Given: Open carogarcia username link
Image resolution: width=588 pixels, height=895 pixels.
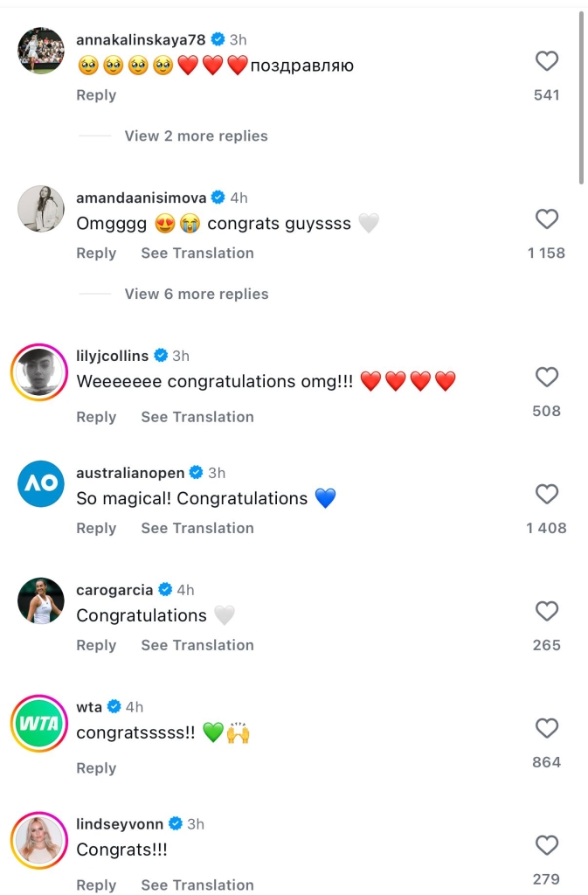Looking at the screenshot, I should (x=114, y=590).
